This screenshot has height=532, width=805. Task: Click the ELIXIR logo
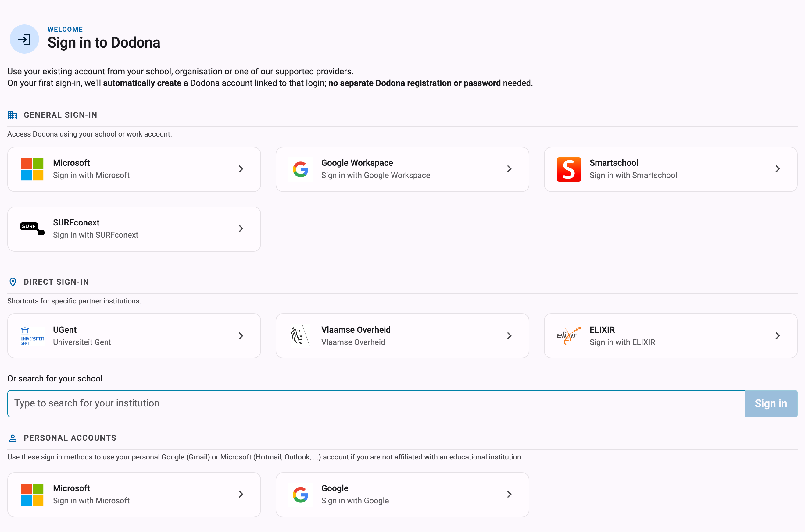(x=569, y=336)
